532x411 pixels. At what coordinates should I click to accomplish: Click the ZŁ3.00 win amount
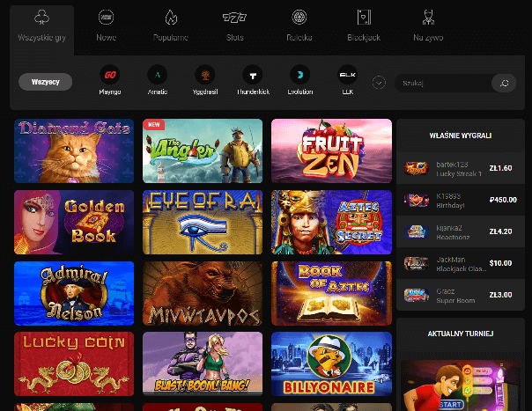[500, 295]
